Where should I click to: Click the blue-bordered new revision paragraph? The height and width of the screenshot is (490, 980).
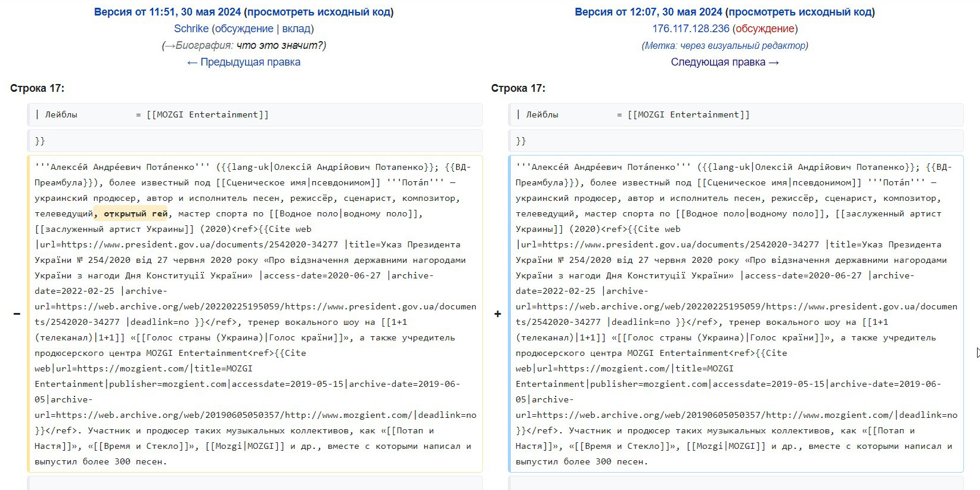point(736,314)
